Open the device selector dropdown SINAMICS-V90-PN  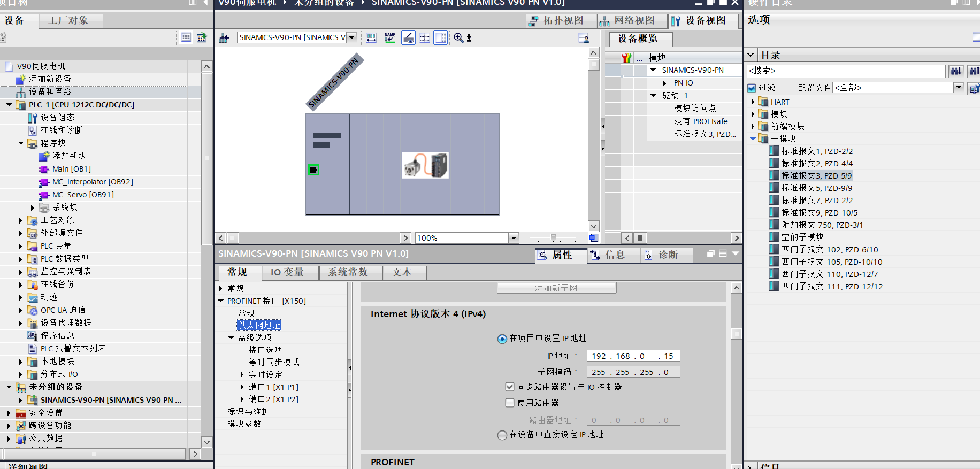[352, 37]
